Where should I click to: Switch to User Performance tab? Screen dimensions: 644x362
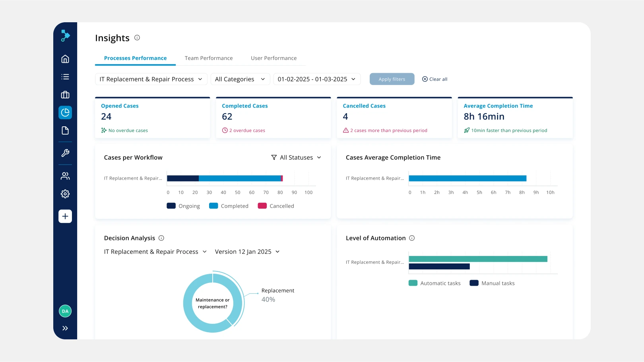[x=274, y=58]
